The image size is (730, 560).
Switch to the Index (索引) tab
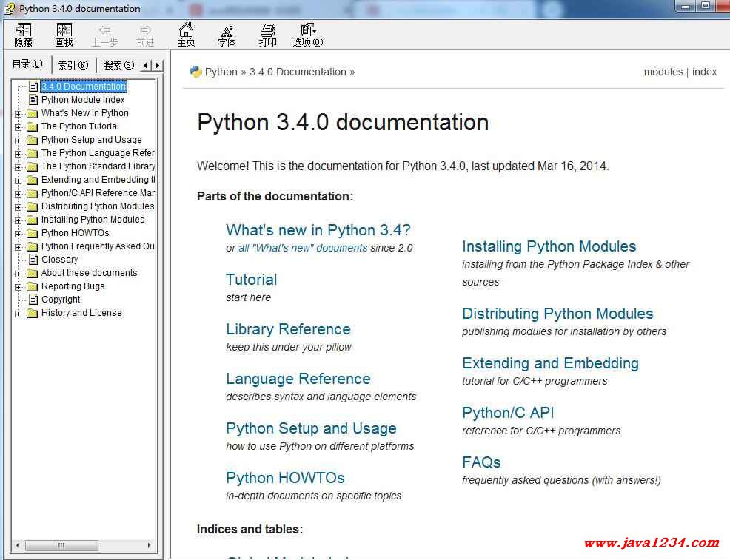click(73, 65)
